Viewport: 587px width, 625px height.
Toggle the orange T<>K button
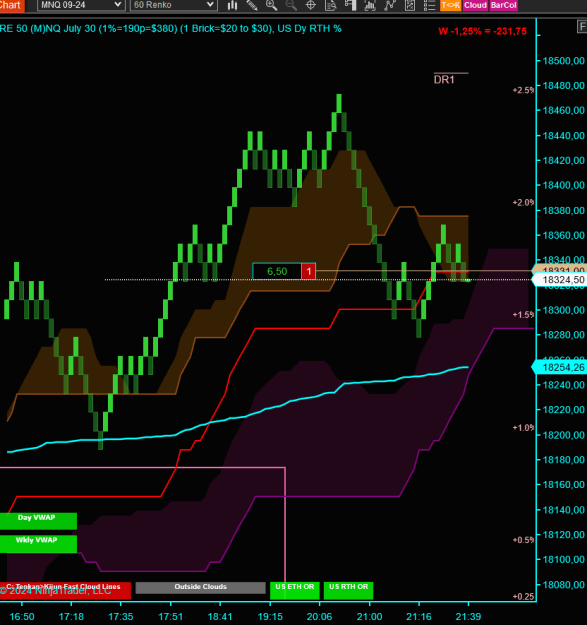(450, 5)
